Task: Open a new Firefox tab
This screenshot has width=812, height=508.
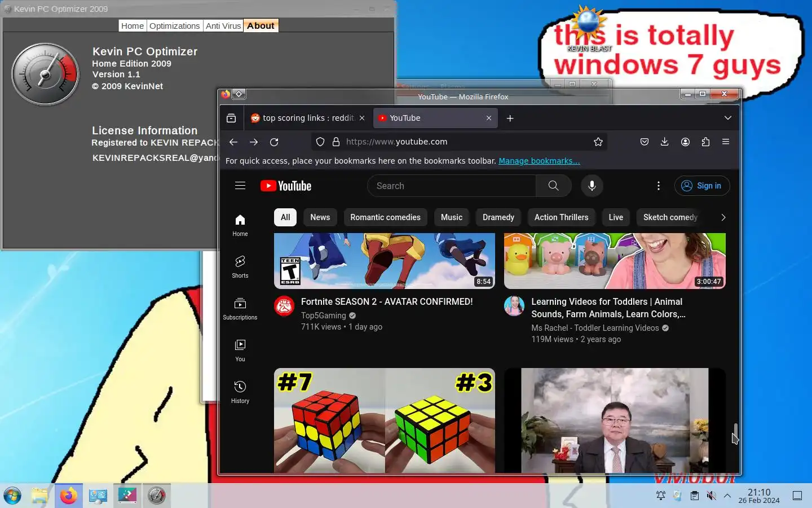Action: coord(510,118)
